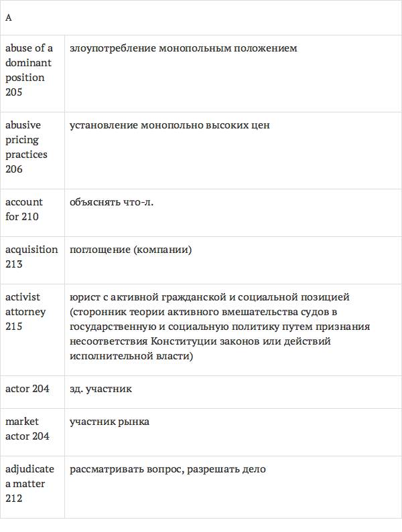Click the translation "участник рынка"
The width and height of the screenshot is (402, 532).
coord(109,422)
